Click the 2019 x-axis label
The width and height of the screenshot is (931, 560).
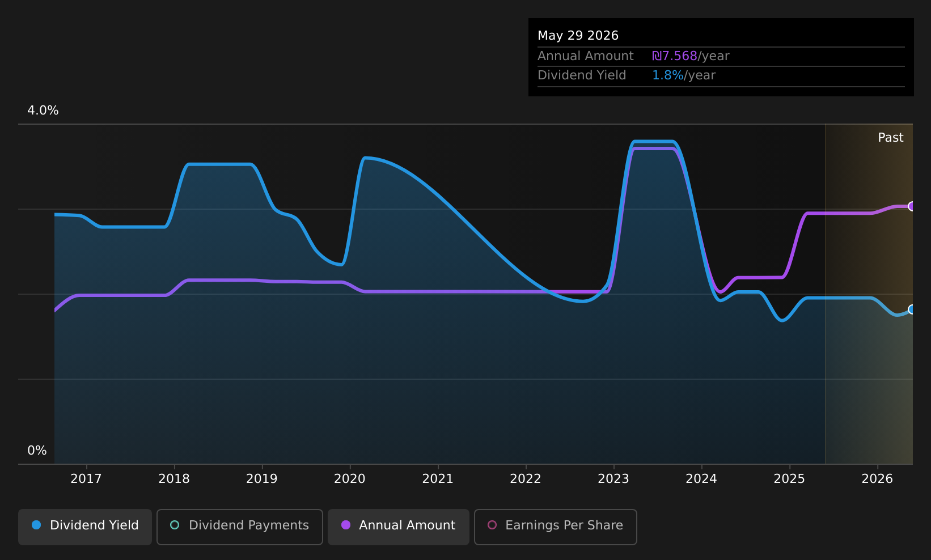tap(262, 479)
